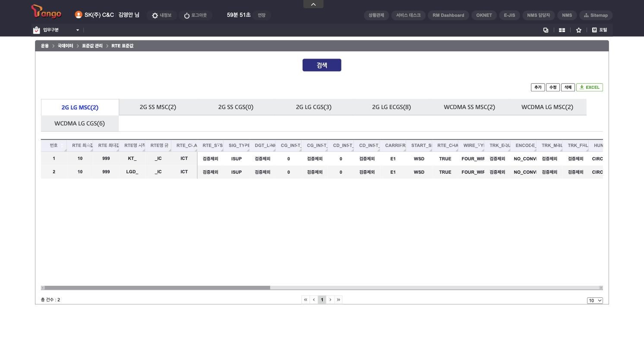Open the 상황관제 menu

point(376,15)
